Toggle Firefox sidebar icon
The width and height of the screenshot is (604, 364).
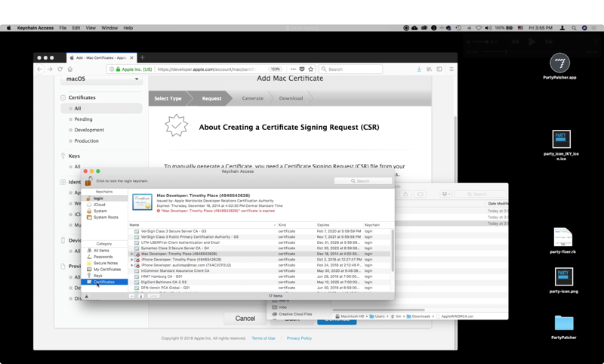(439, 69)
